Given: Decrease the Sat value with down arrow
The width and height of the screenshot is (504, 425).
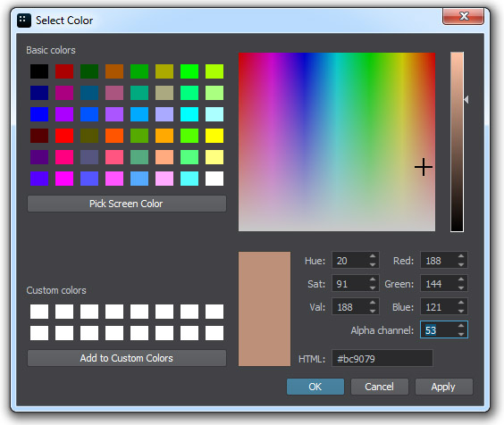Looking at the screenshot, I should point(373,287).
